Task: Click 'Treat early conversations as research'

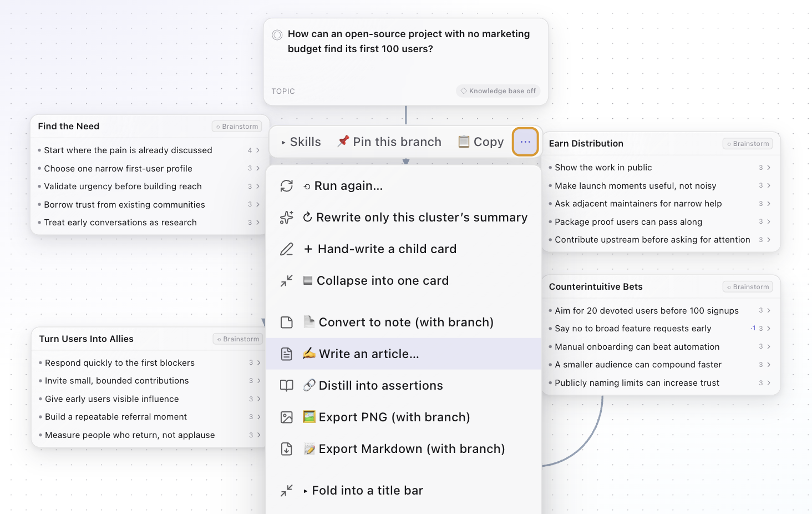Action: (120, 223)
